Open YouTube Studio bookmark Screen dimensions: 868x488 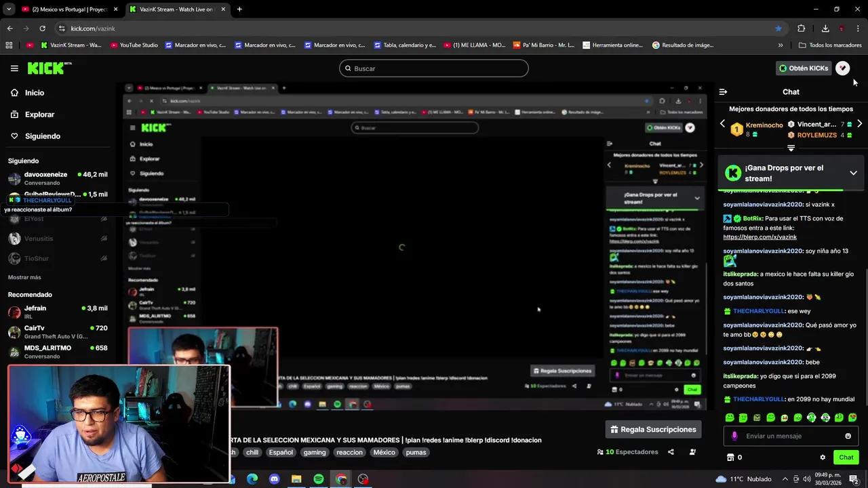pos(134,45)
